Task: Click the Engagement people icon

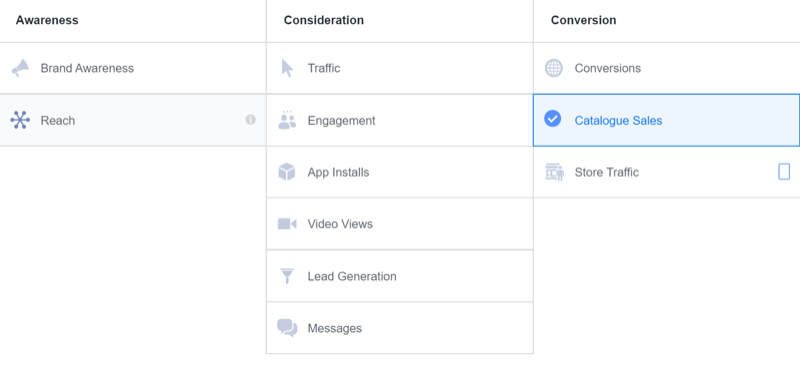Action: tap(287, 120)
